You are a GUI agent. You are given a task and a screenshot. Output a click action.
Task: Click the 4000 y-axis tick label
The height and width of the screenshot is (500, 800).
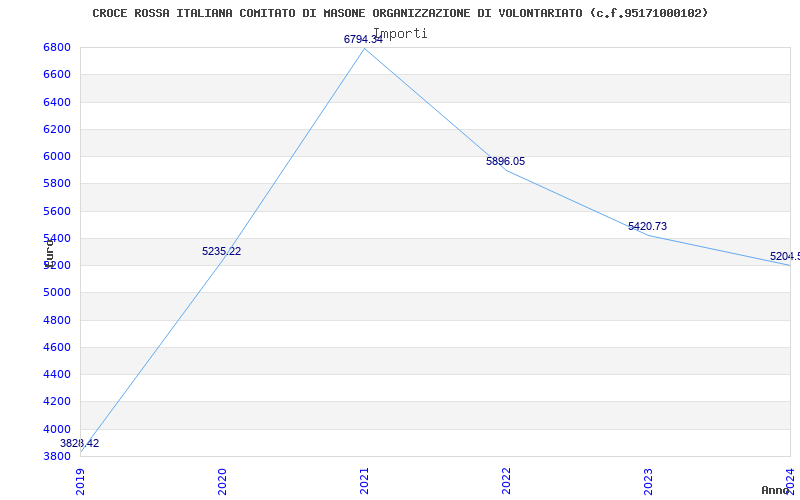click(x=57, y=429)
